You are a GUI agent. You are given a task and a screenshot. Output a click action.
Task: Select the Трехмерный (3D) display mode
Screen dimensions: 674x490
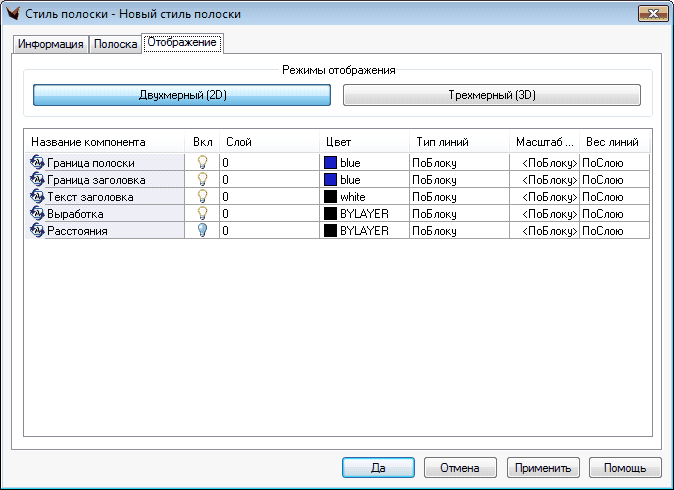click(x=491, y=95)
